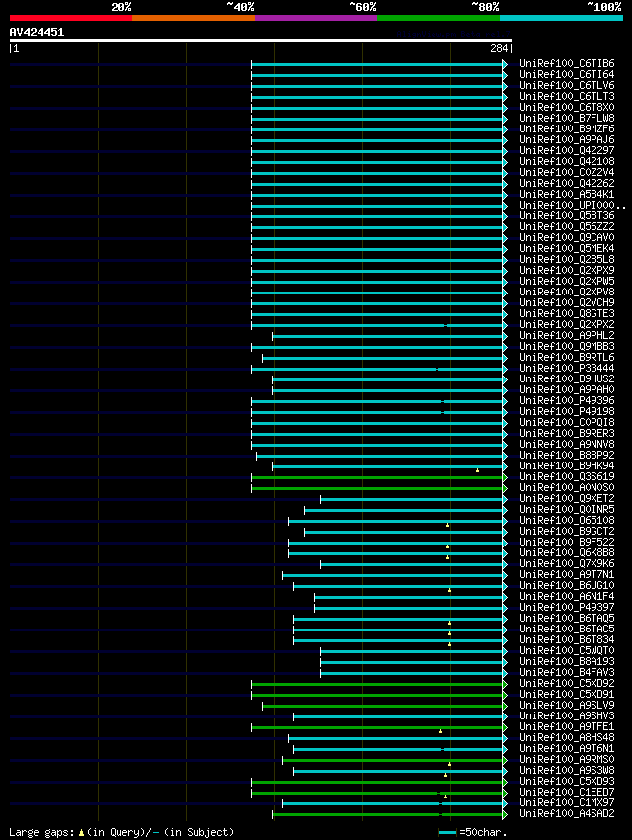Image resolution: width=632 pixels, height=840 pixels.
Task: Open hit UniRef100_C6TI64
Action: pos(567,74)
